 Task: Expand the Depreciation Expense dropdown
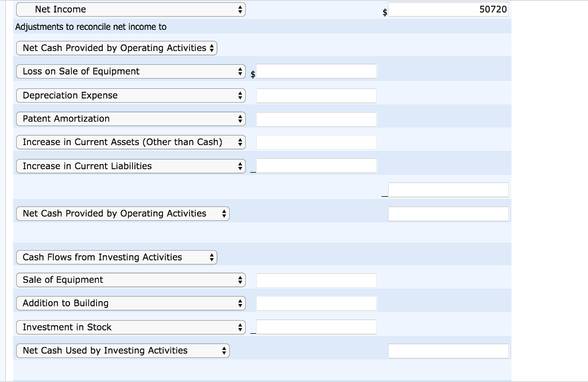coord(131,96)
